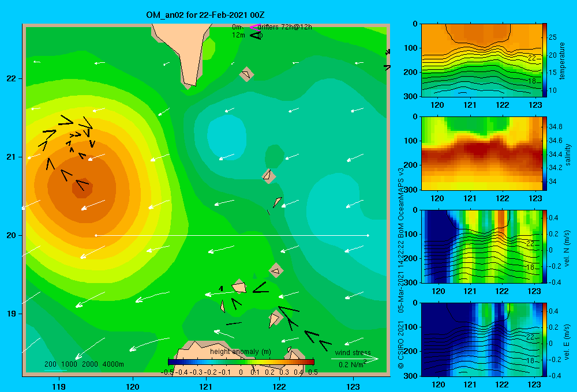The image size is (577, 392).
Task: Click the '0.5' tick at the red end of the height scale
Action: 313,372
